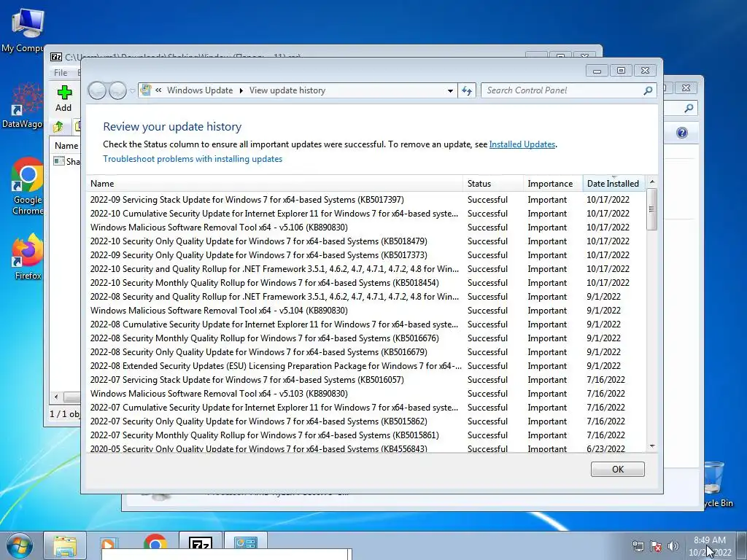
Task: Click the Back navigation arrow in Windows Update
Action: (97, 90)
